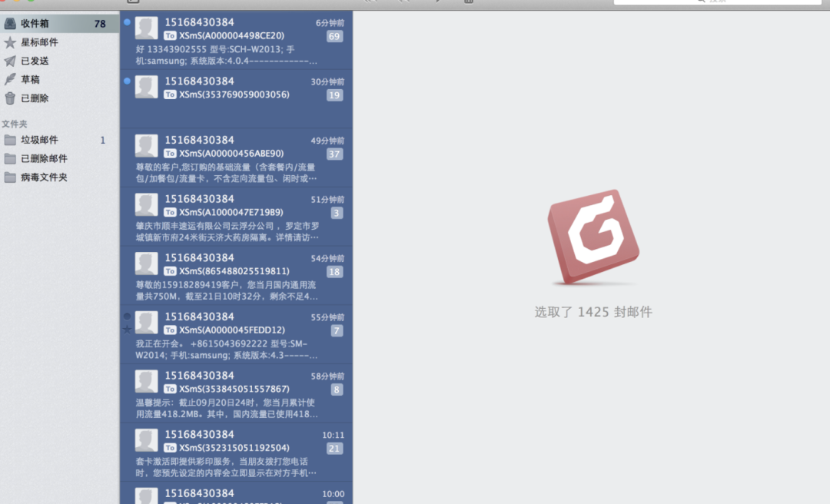
Task: Click the 51分钟前 timestamp
Action: (x=327, y=200)
